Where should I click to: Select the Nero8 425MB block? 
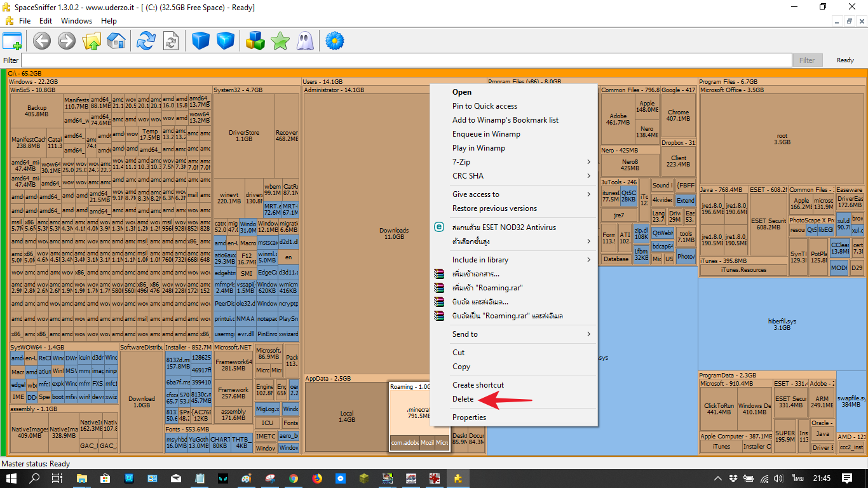pos(630,165)
